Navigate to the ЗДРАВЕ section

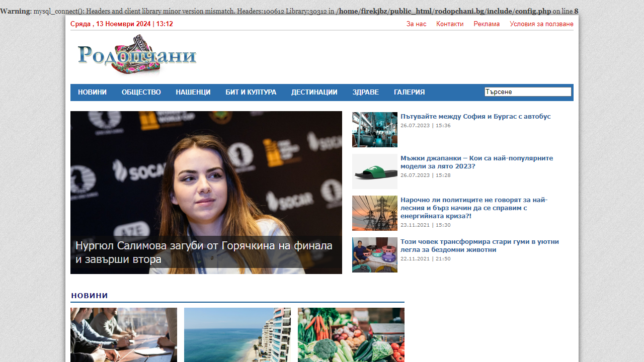pyautogui.click(x=365, y=93)
